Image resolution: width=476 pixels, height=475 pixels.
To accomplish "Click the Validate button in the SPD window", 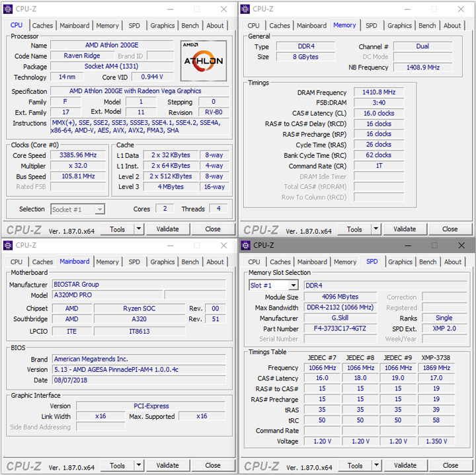I will click(x=405, y=466).
